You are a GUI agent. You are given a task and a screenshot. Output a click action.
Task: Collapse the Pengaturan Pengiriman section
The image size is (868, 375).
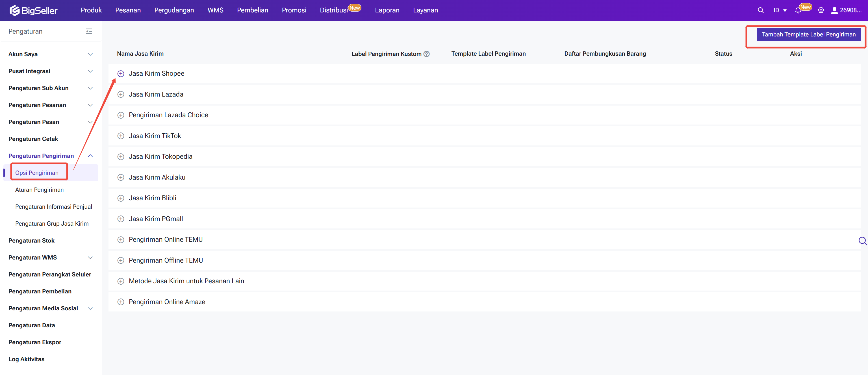(x=90, y=156)
